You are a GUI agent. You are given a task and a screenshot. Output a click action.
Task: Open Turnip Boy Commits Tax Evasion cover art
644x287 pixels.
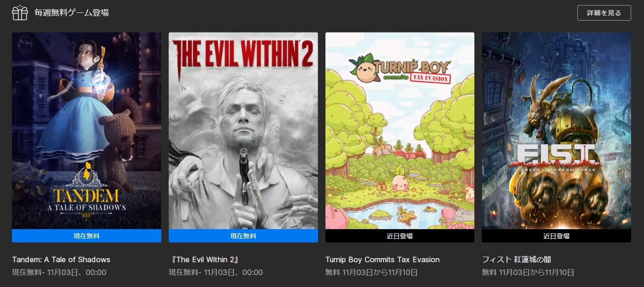[x=400, y=130]
